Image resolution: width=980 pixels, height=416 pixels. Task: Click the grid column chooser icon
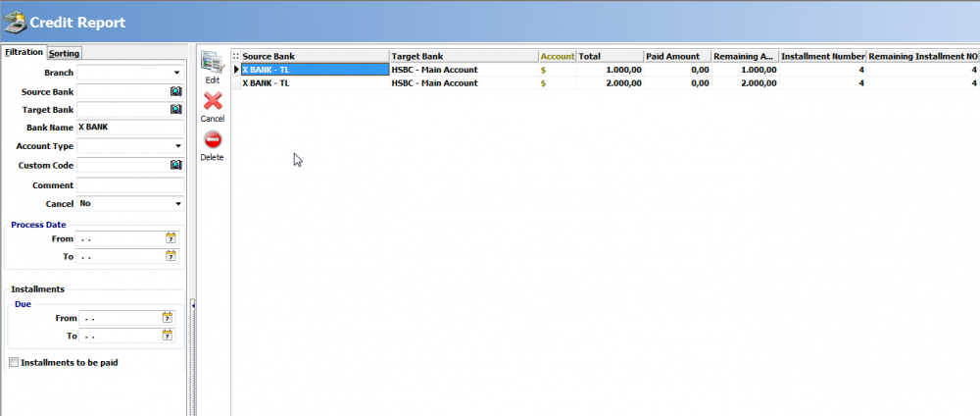[x=235, y=56]
